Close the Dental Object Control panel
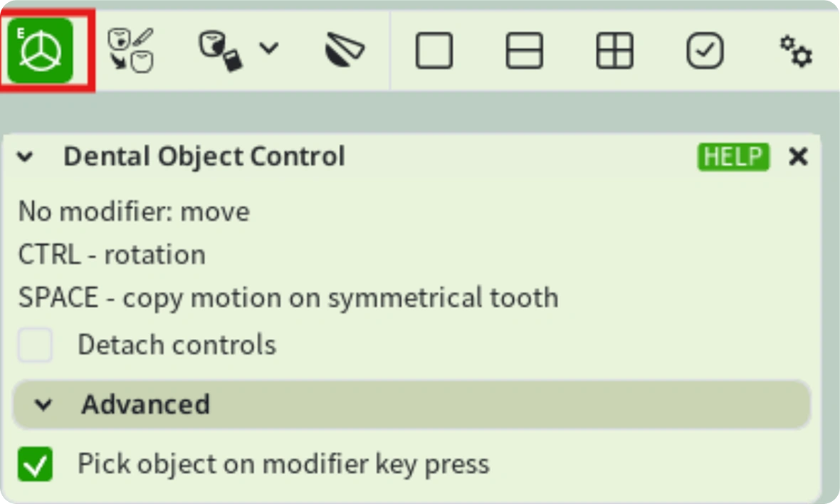This screenshot has height=504, width=840. coord(798,157)
